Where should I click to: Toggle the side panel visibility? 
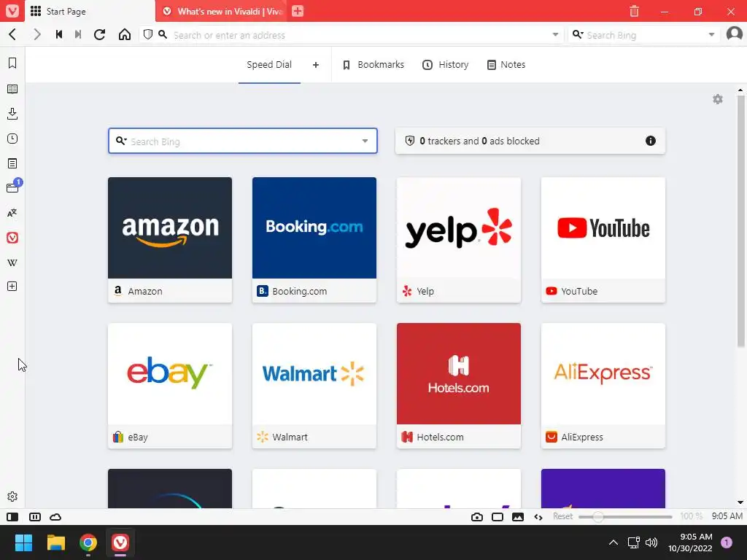12,517
